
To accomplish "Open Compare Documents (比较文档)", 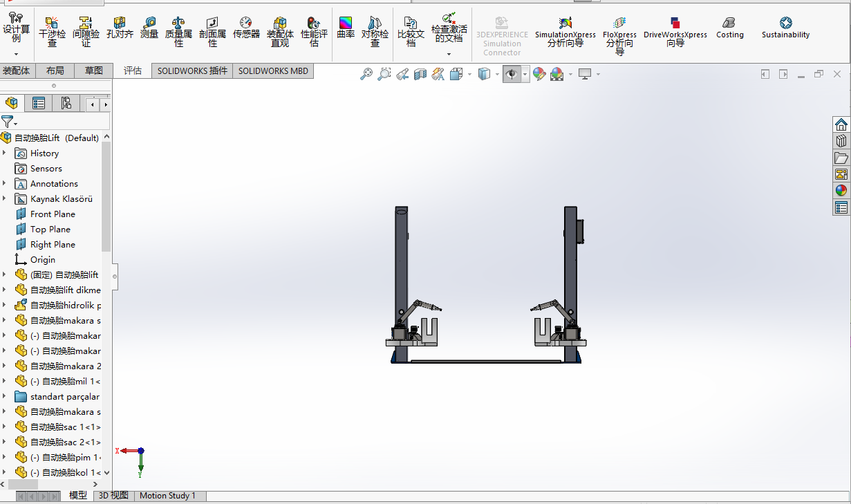I will click(411, 32).
